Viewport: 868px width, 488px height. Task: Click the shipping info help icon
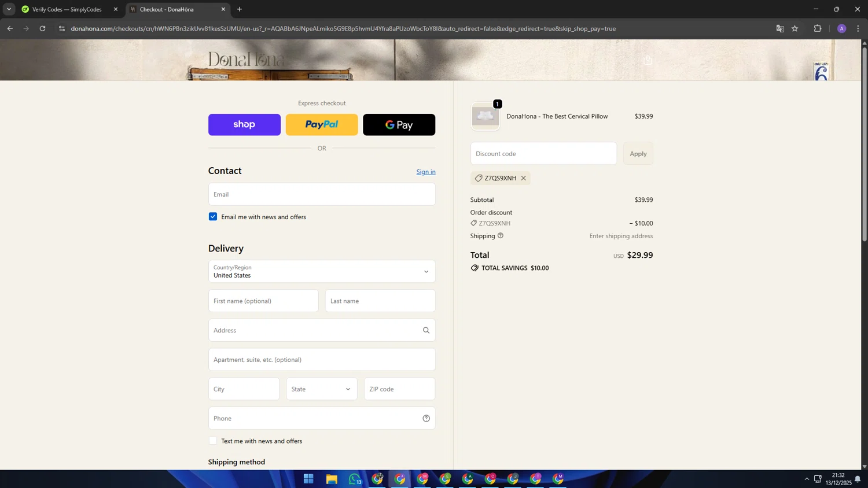501,235
